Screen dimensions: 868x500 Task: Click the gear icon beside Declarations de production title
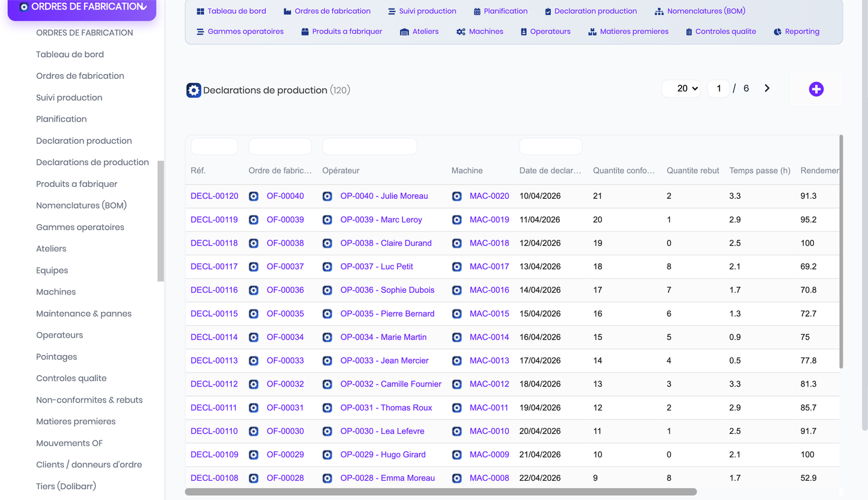click(193, 90)
